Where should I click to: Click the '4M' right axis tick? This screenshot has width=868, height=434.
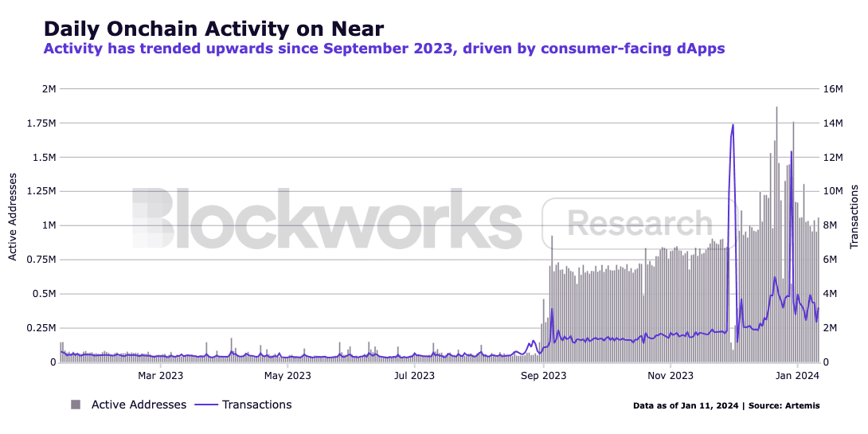pyautogui.click(x=831, y=294)
